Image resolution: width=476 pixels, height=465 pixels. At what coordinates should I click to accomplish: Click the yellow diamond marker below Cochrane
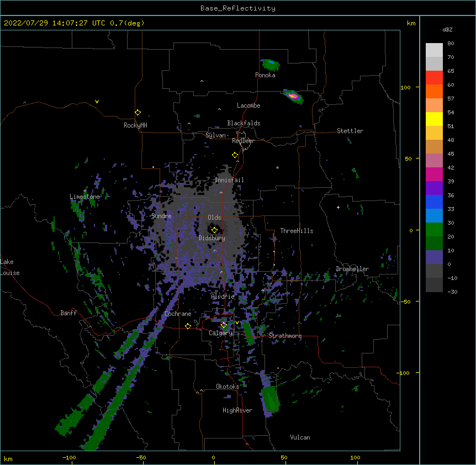coord(188,326)
